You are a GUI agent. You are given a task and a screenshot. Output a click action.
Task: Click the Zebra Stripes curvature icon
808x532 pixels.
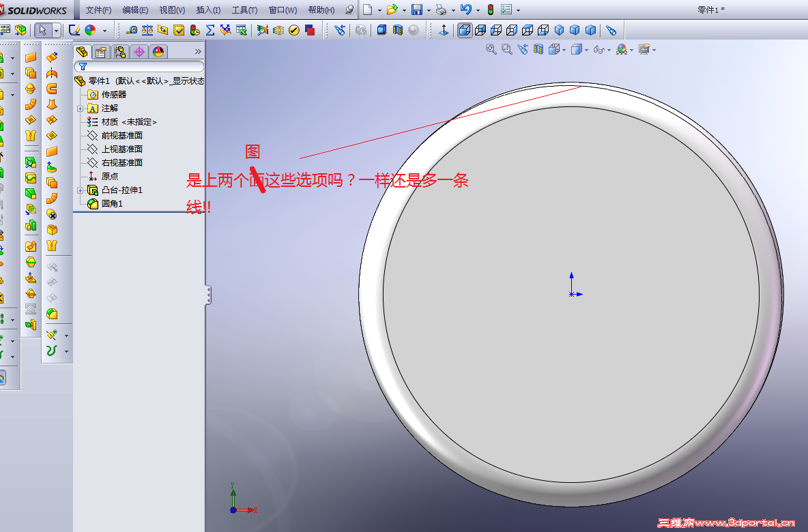point(278,31)
